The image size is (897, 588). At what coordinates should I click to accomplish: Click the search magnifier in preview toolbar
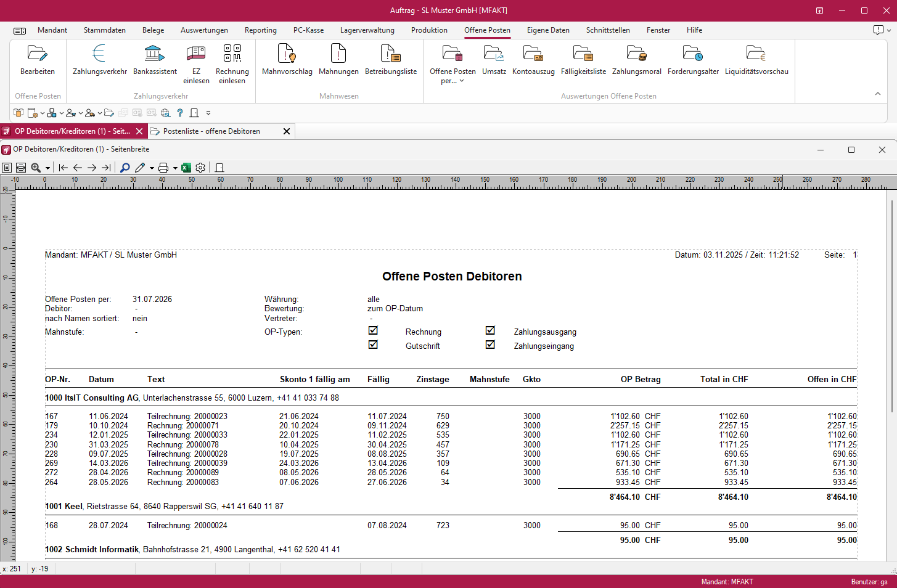tap(125, 168)
